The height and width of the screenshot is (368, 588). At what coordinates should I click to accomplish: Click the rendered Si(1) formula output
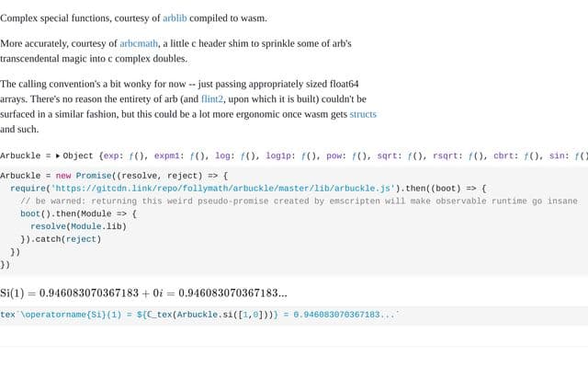coord(143,293)
